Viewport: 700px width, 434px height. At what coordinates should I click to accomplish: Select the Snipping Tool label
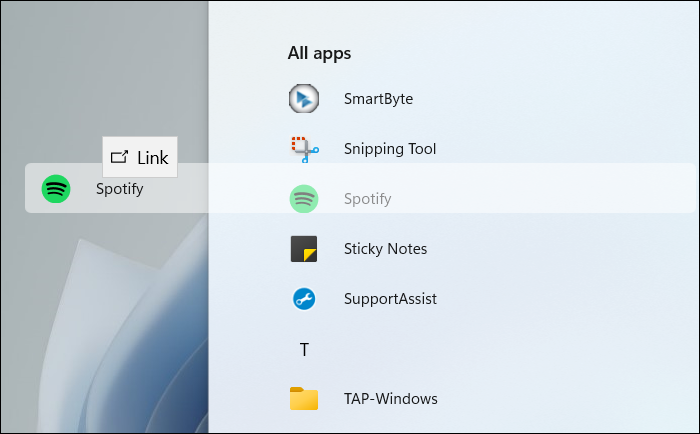coord(390,149)
